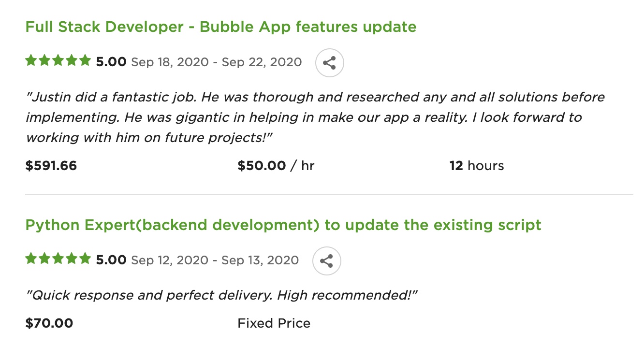Screen dimensions: 644x346
Task: Click the Sep 18, 2020 - Sep 22, 2020 date range
Action: [216, 62]
